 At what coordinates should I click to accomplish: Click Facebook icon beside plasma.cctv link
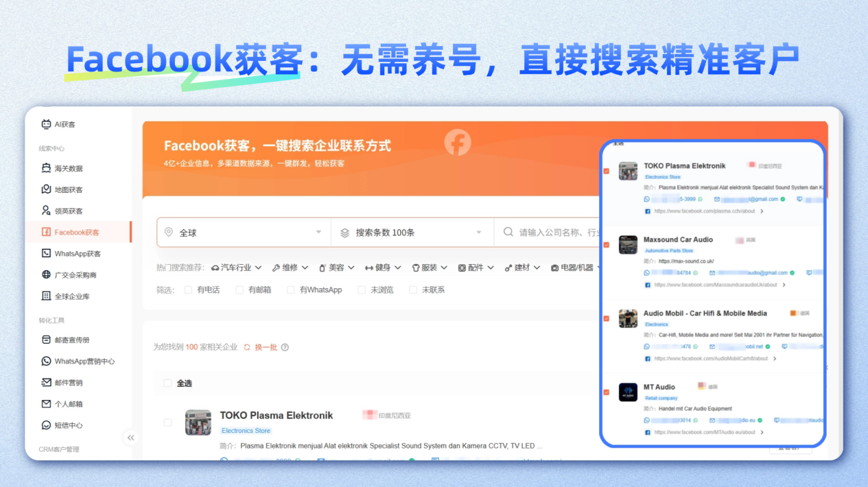tap(647, 211)
